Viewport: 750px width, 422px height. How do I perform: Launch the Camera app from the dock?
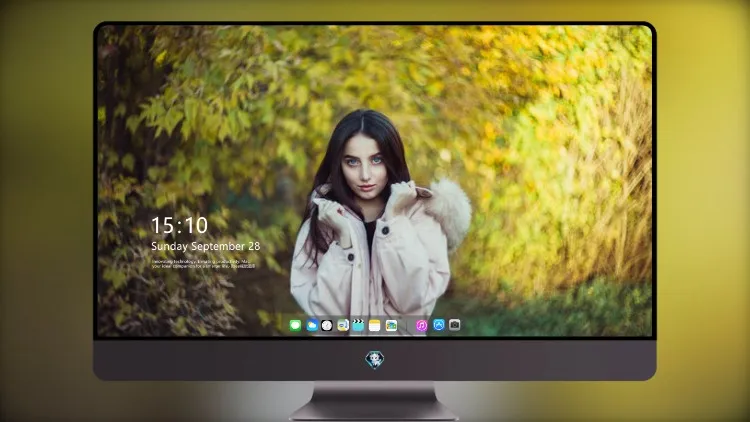tap(455, 325)
